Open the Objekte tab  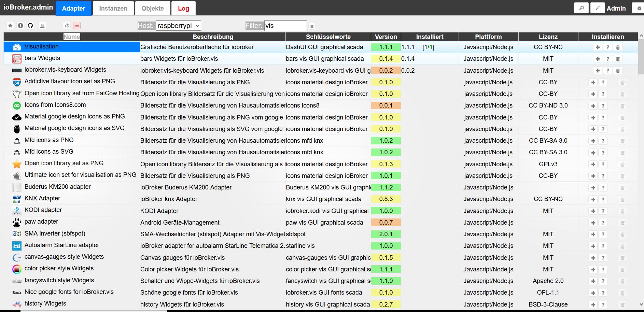point(153,9)
